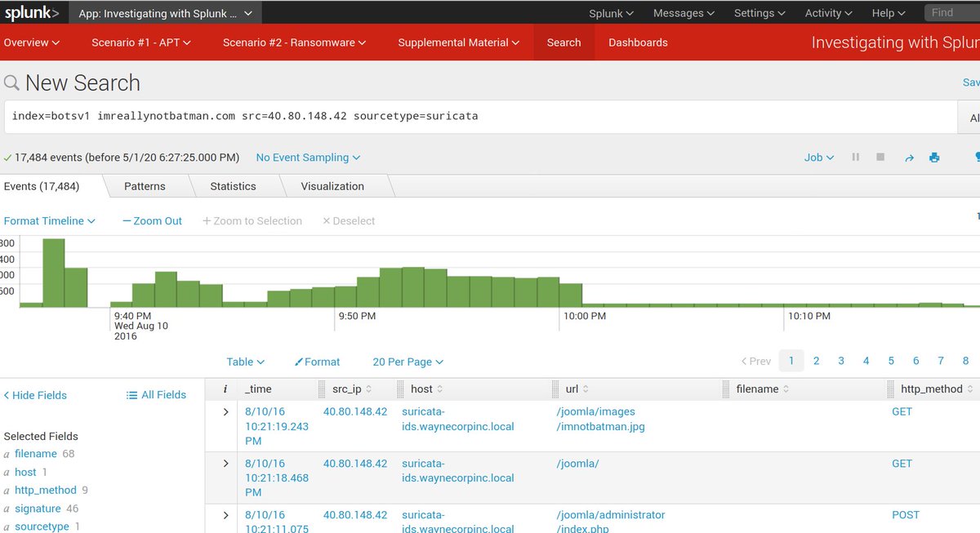This screenshot has width=980, height=533.
Task: Switch to Visualization tab
Action: pyautogui.click(x=332, y=186)
